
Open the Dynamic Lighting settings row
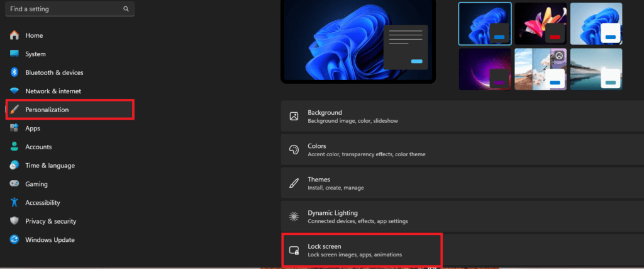click(x=462, y=216)
